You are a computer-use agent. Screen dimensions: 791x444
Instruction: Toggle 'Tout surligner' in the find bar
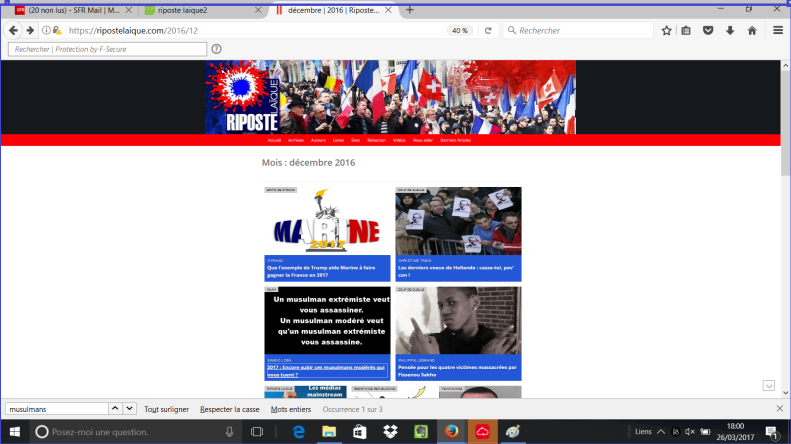click(165, 409)
